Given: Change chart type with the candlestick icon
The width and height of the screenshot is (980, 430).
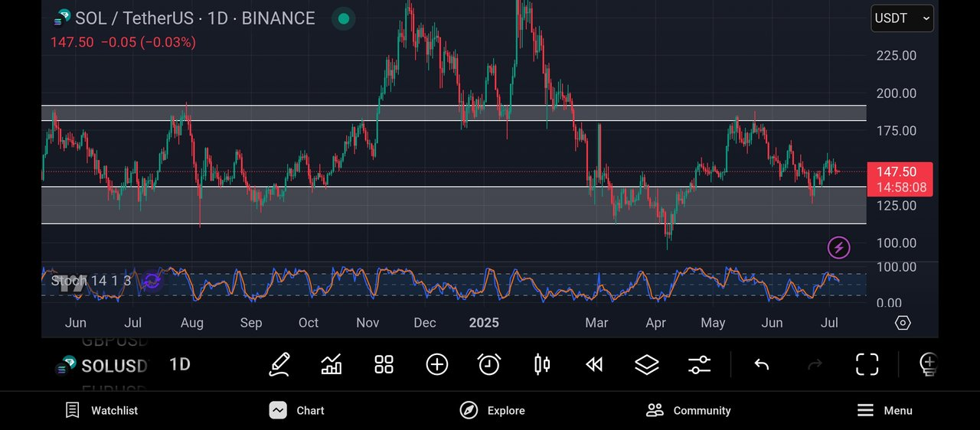Looking at the screenshot, I should click(x=542, y=364).
